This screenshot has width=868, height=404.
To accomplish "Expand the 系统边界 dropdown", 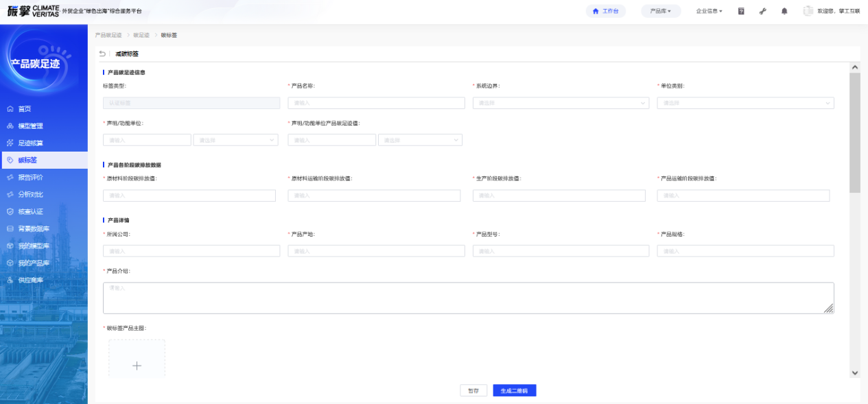I will tap(560, 103).
